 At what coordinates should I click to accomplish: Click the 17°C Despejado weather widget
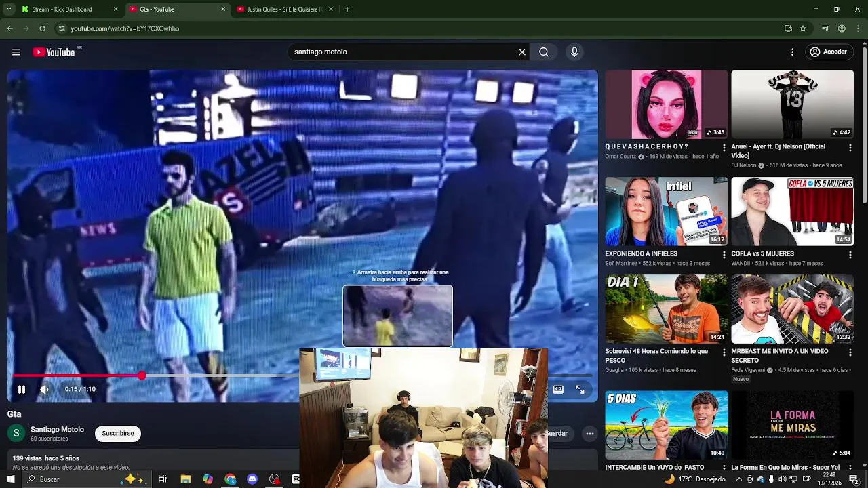point(695,479)
